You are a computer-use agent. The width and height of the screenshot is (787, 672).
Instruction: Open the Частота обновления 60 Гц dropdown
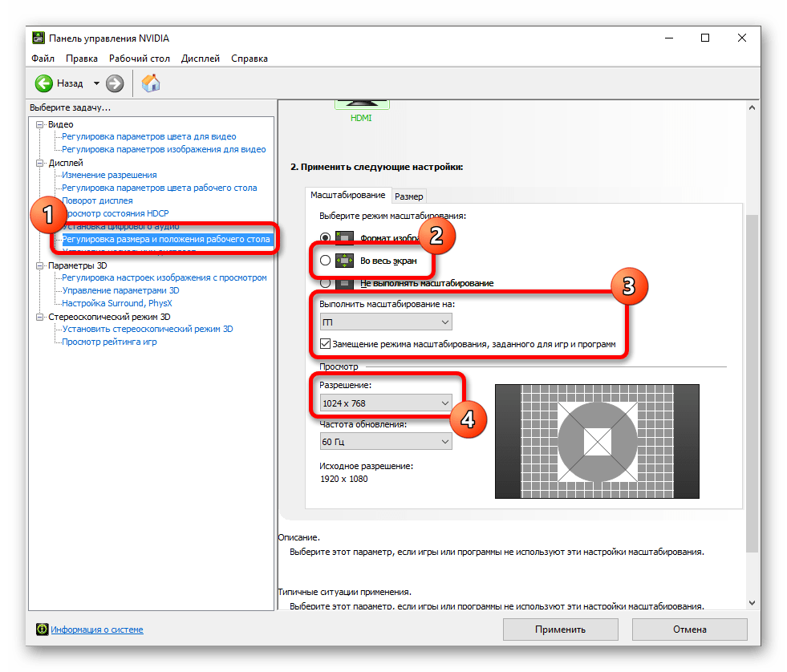(x=385, y=441)
